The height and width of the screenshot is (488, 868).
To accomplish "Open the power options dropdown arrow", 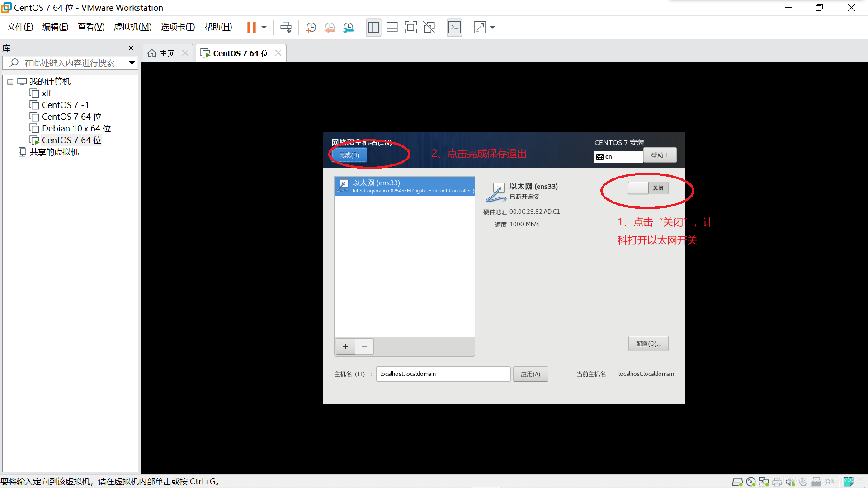I will point(264,28).
